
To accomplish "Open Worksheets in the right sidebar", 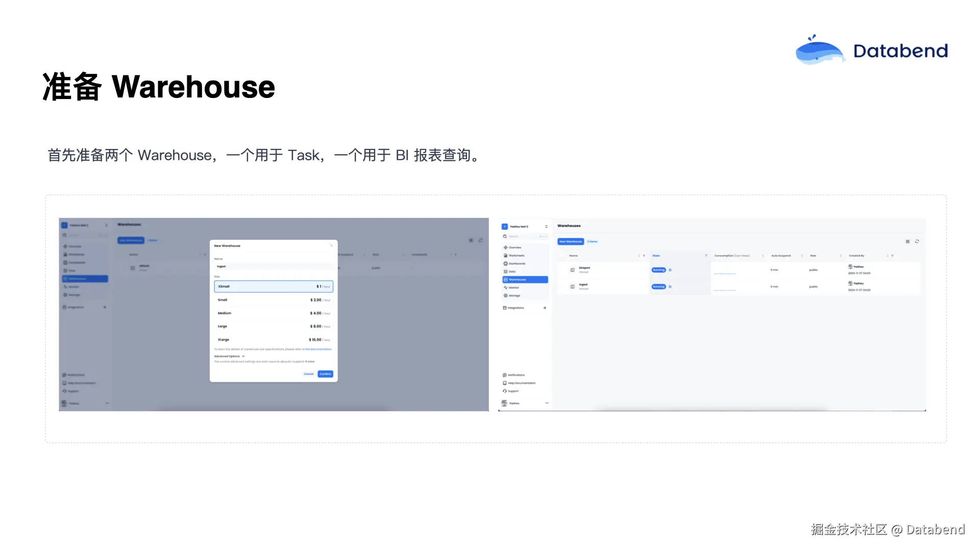I will (516, 256).
